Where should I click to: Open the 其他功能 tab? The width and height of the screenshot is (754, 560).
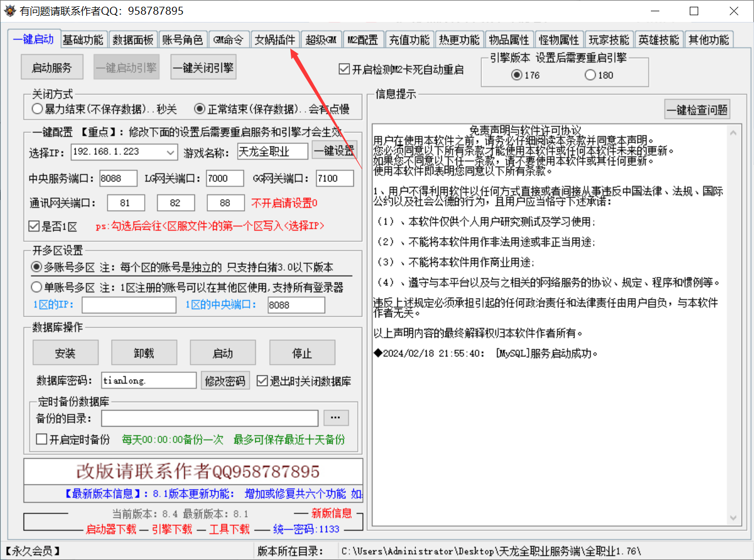tap(709, 40)
